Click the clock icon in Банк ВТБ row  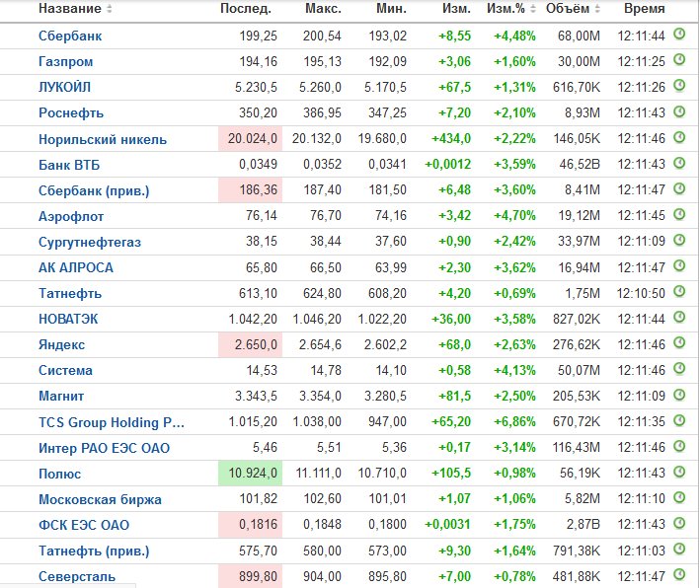pyautogui.click(x=679, y=163)
